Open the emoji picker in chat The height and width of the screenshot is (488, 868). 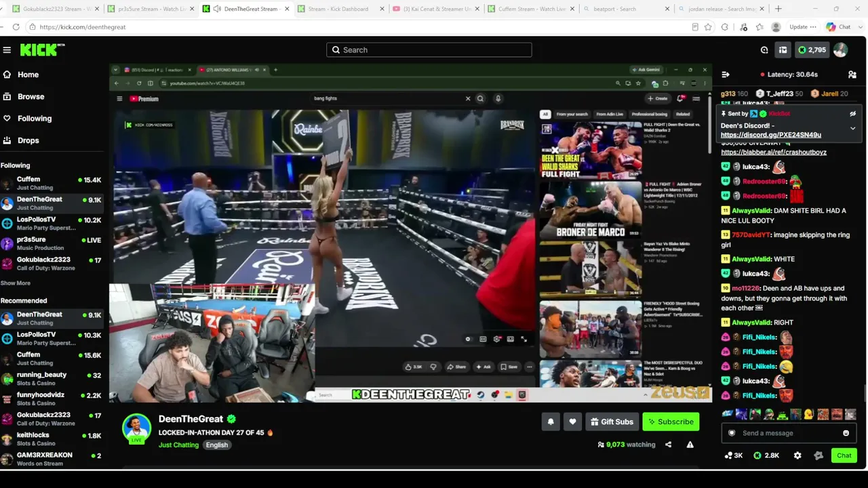[846, 433]
